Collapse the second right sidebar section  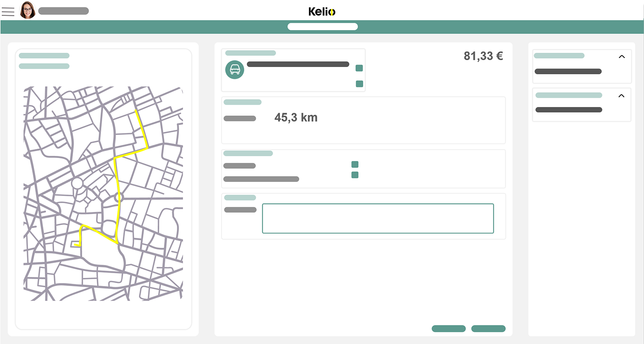point(622,95)
